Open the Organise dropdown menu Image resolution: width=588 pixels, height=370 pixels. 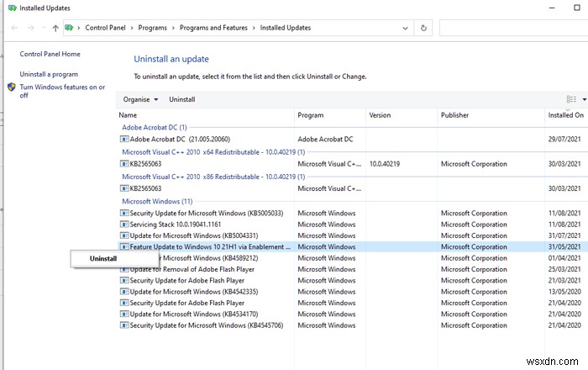coord(140,99)
